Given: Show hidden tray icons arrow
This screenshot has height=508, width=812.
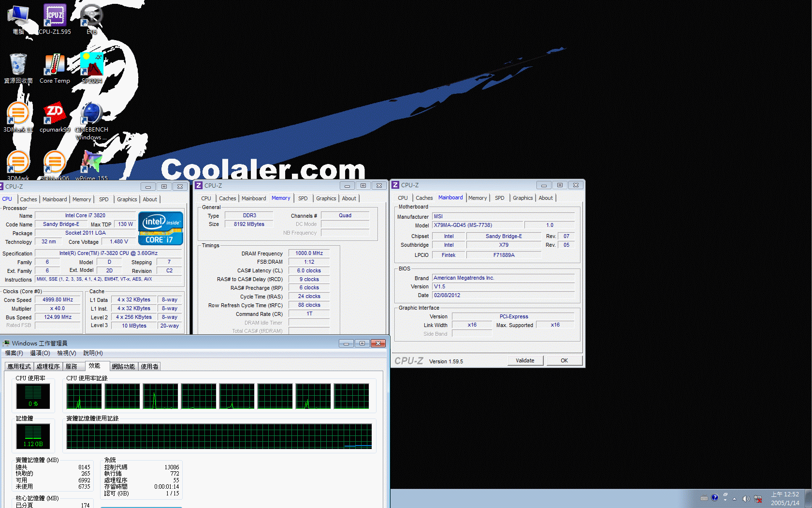Looking at the screenshot, I should point(734,499).
